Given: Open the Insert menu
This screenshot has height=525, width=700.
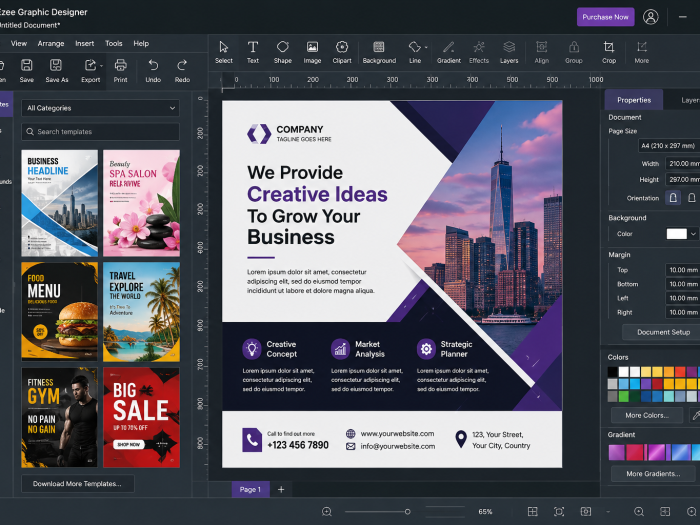Looking at the screenshot, I should coord(84,43).
